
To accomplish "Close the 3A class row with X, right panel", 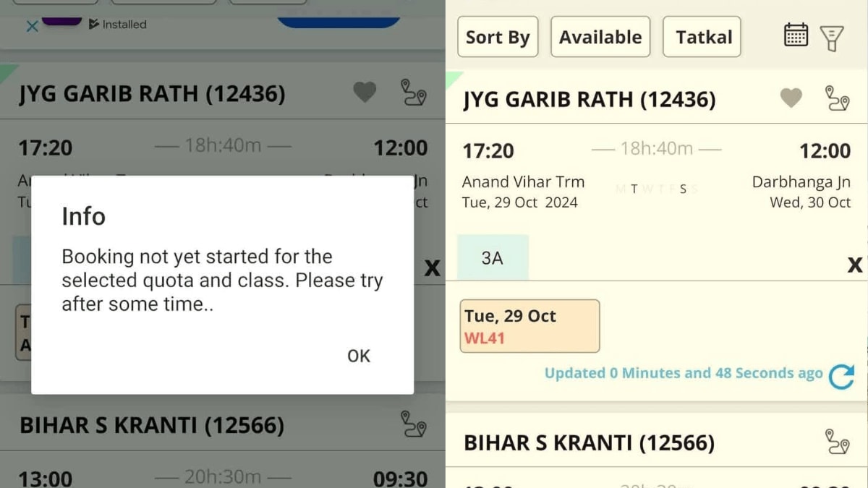I will pos(854,265).
